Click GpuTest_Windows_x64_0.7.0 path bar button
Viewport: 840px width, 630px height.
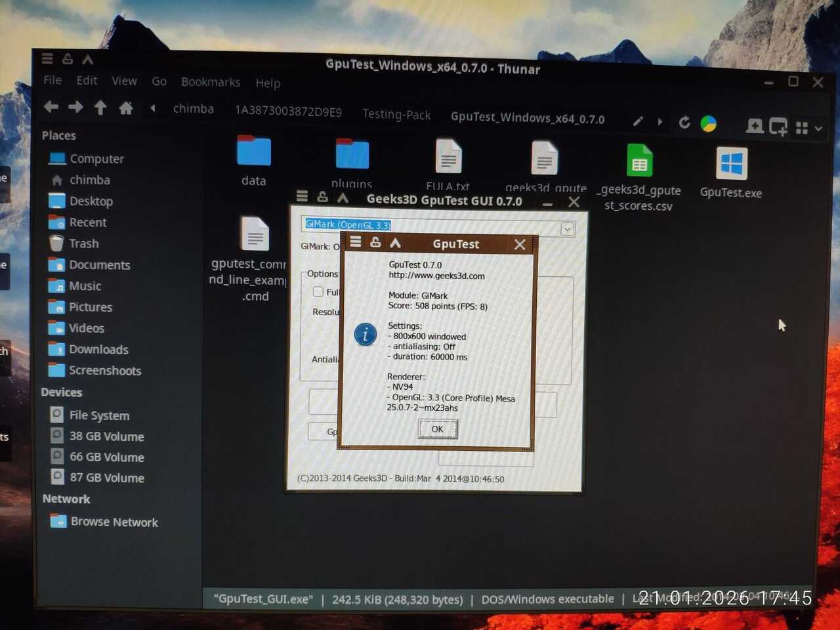pyautogui.click(x=528, y=118)
